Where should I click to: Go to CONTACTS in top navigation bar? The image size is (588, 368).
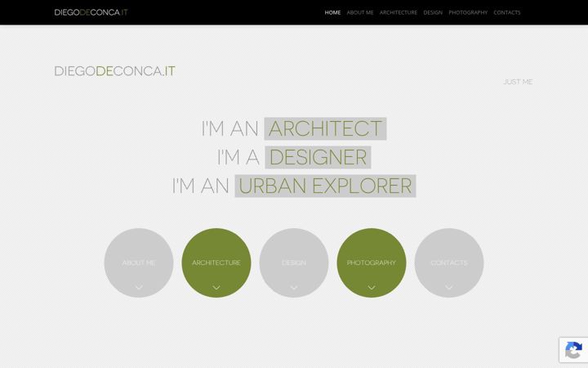[507, 12]
